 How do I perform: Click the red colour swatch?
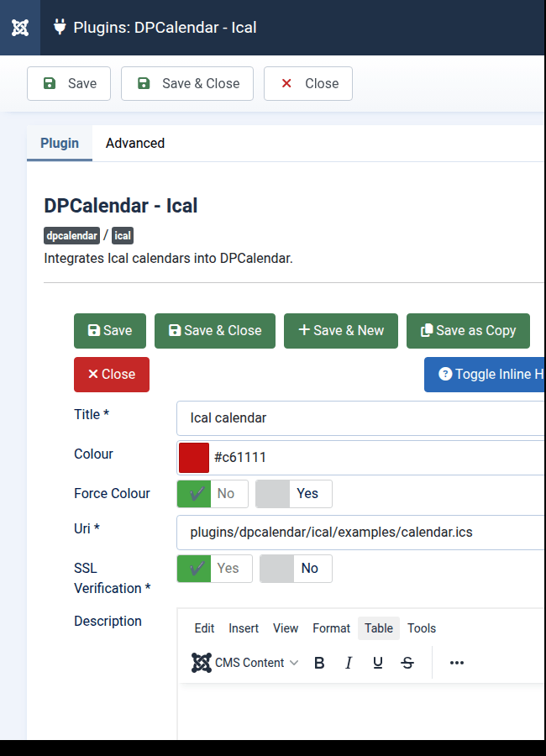[x=194, y=458]
